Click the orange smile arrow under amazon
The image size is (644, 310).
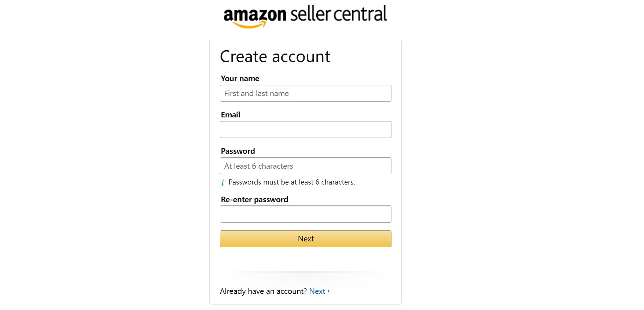tap(250, 25)
